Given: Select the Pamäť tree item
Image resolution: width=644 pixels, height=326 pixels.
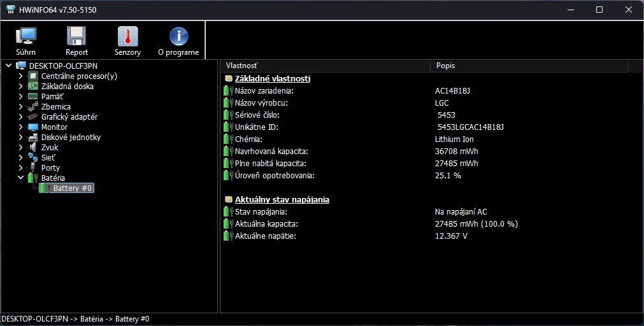Looking at the screenshot, I should [52, 97].
